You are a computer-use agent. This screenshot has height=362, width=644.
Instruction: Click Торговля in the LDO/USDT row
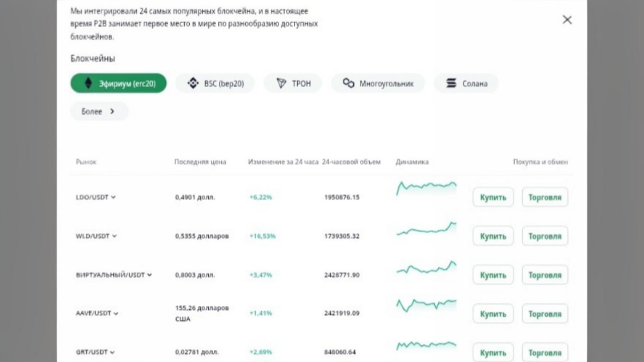click(545, 197)
